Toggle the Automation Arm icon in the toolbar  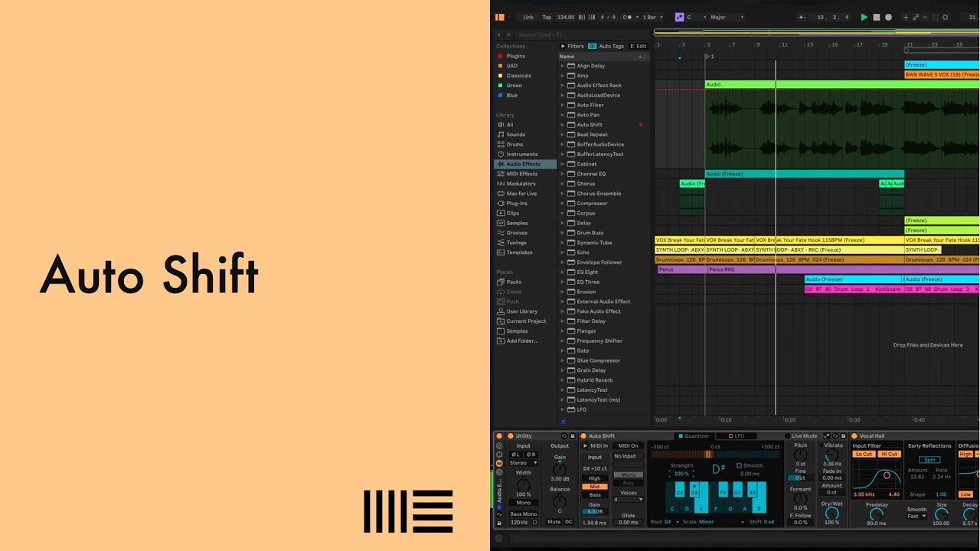point(916,17)
